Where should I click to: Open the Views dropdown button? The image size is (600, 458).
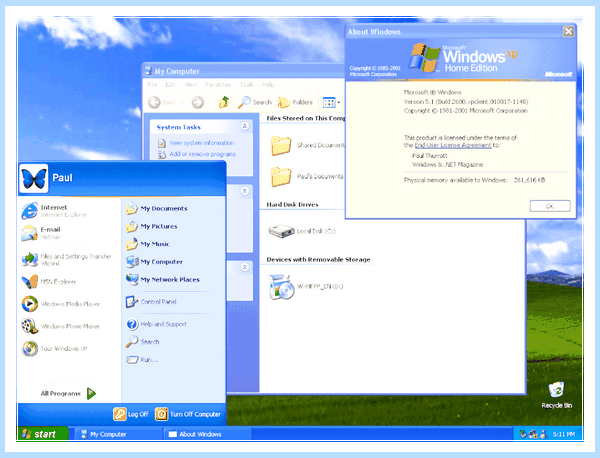(x=331, y=102)
